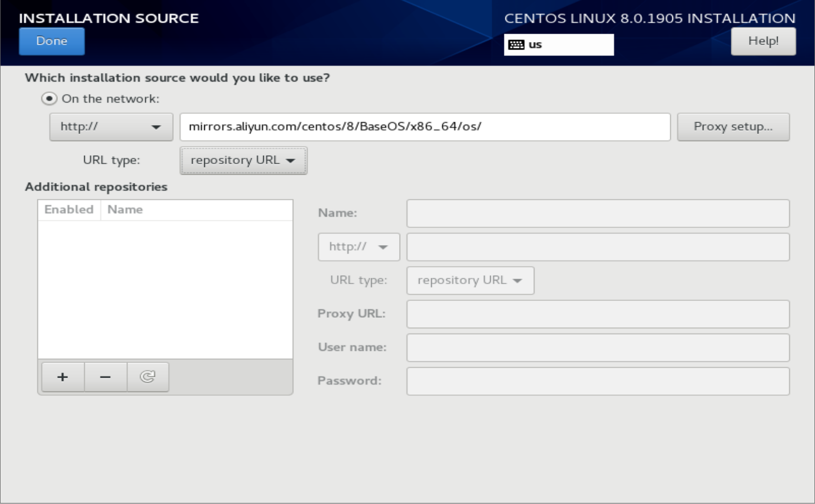815x504 pixels.
Task: Select the 'On the network' radio button
Action: 49,99
